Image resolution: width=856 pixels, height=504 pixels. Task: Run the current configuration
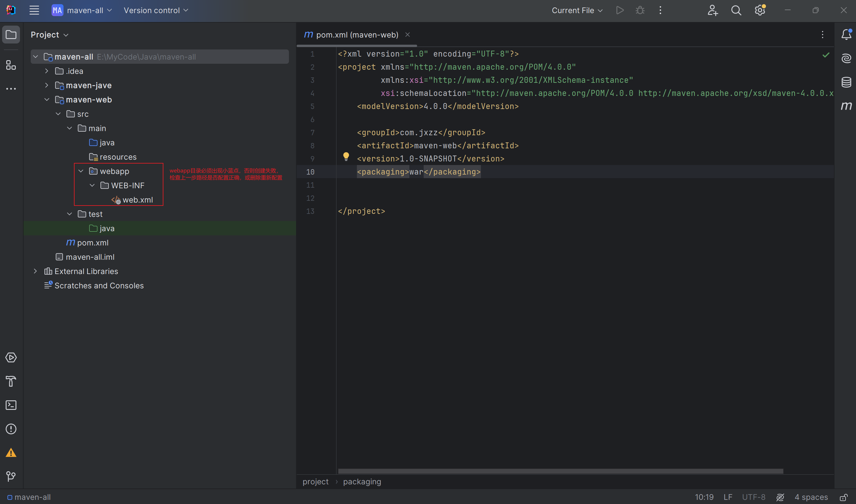(620, 10)
